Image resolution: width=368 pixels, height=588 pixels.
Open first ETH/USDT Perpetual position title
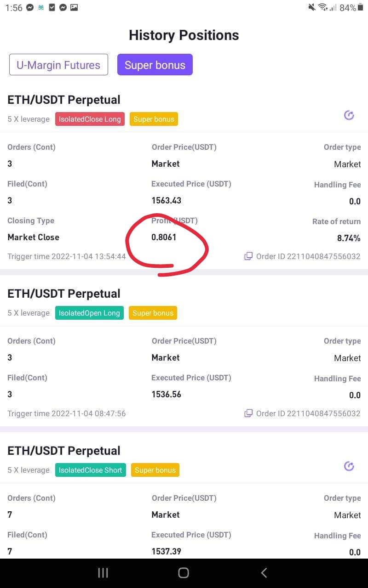tap(64, 100)
